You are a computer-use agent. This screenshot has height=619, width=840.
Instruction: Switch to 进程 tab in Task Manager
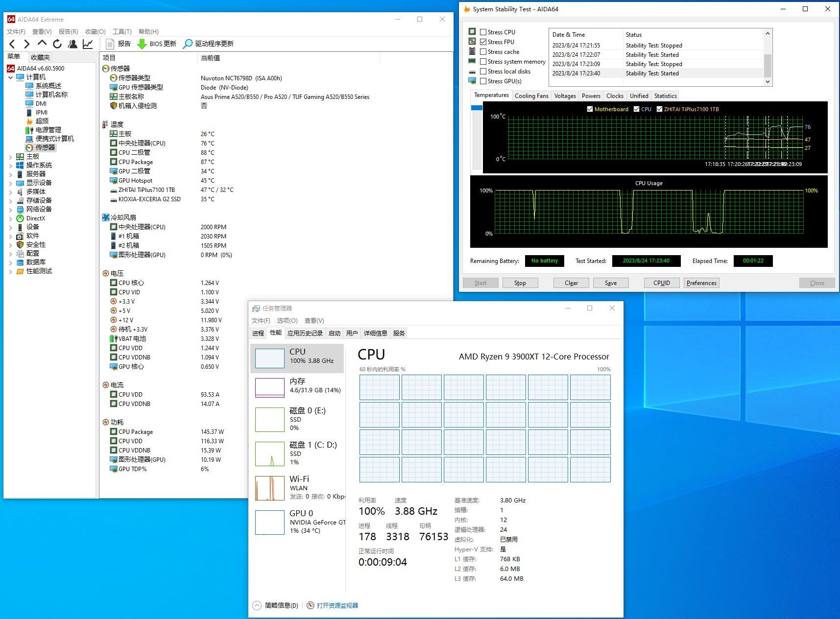[x=258, y=333]
